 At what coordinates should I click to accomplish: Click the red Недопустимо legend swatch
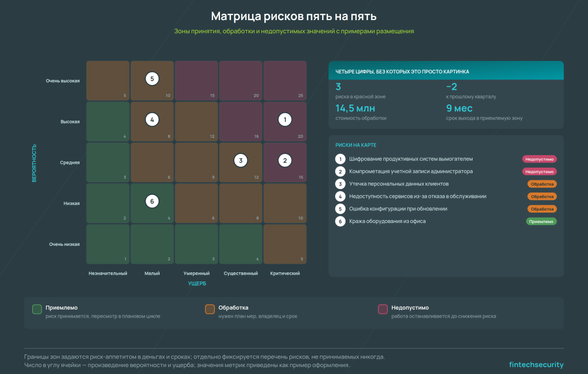click(x=383, y=309)
